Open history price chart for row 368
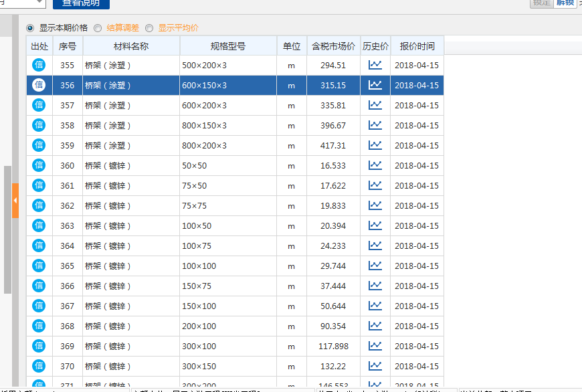Viewport: 582px width, 392px height. point(375,326)
